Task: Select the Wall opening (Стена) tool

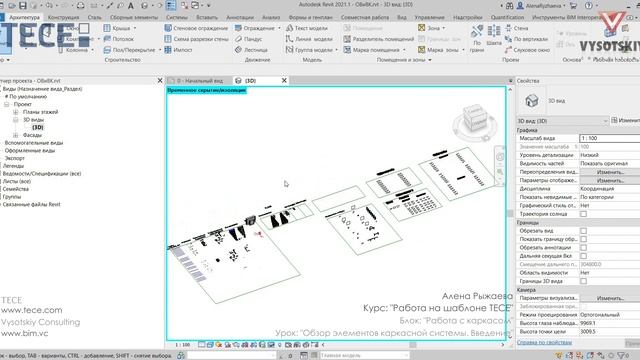Action: point(517,28)
